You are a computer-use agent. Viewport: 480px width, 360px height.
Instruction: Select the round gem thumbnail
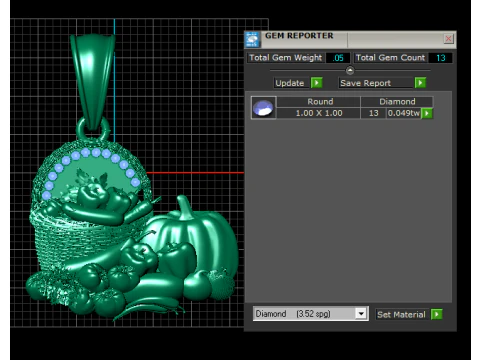click(263, 108)
